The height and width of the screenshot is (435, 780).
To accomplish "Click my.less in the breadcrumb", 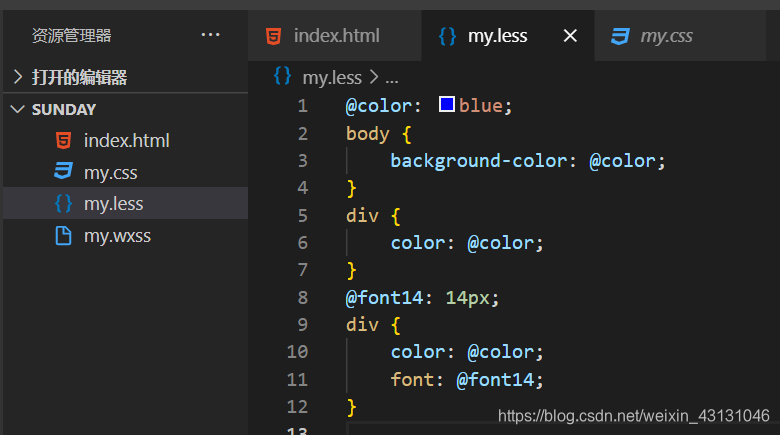I will tap(332, 78).
